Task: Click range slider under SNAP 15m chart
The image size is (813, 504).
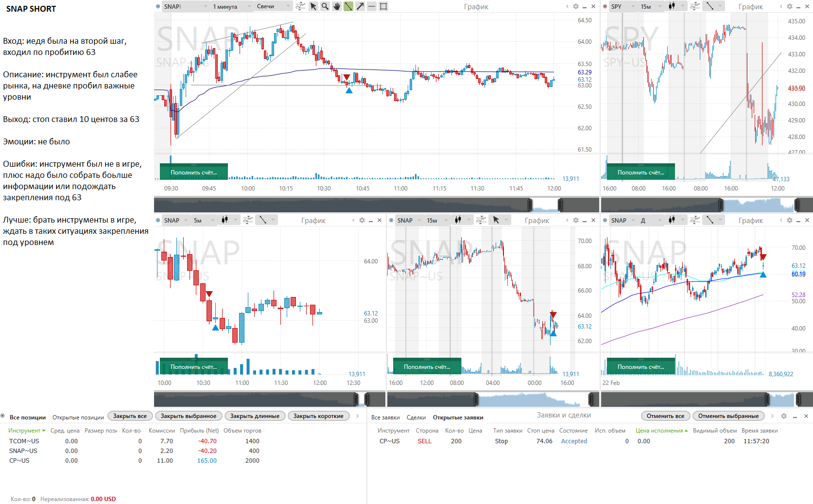Action: pos(493,399)
